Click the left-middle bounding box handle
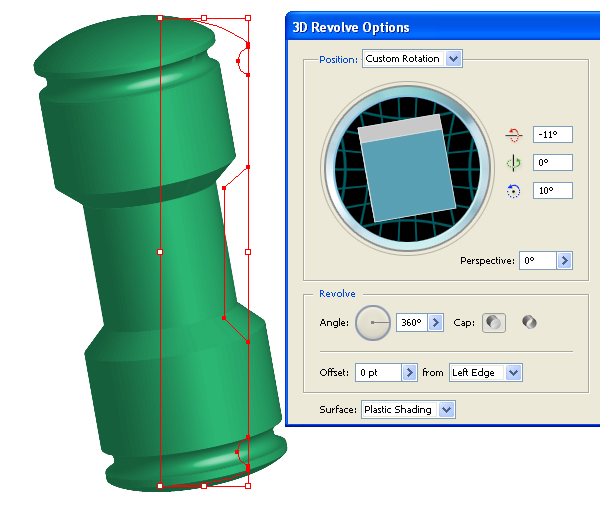 click(160, 252)
